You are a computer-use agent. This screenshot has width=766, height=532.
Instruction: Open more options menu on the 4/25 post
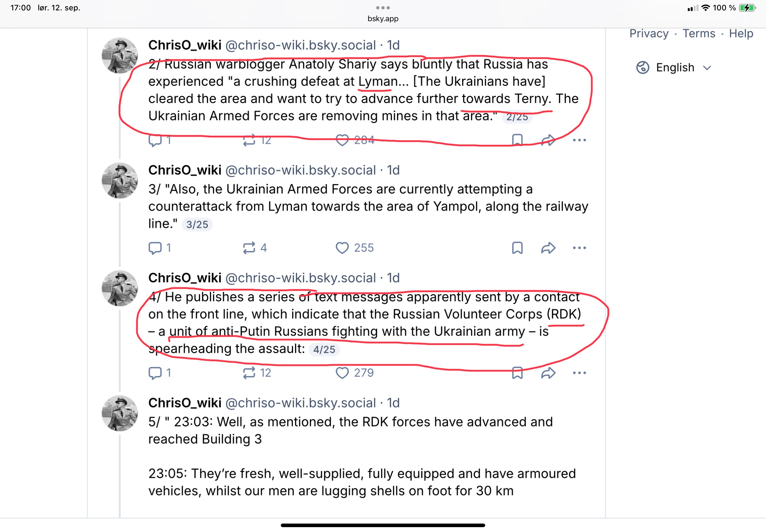(x=579, y=373)
